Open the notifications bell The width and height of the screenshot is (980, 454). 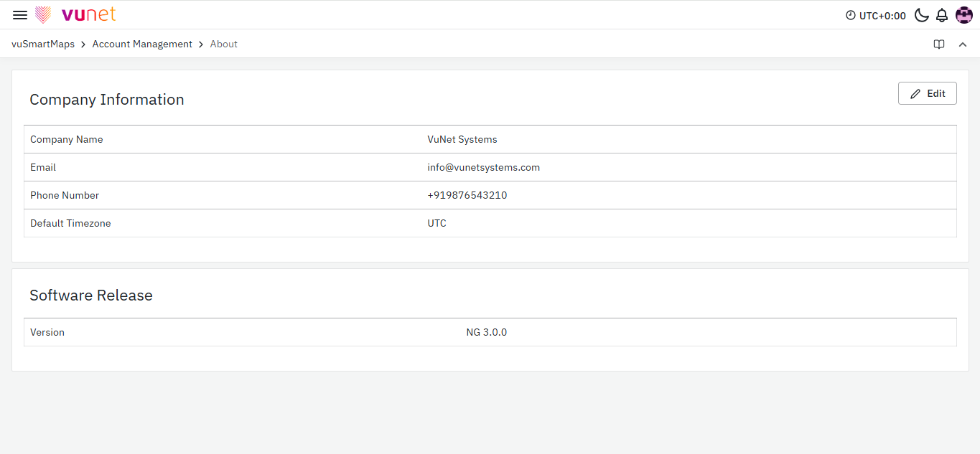tap(942, 15)
